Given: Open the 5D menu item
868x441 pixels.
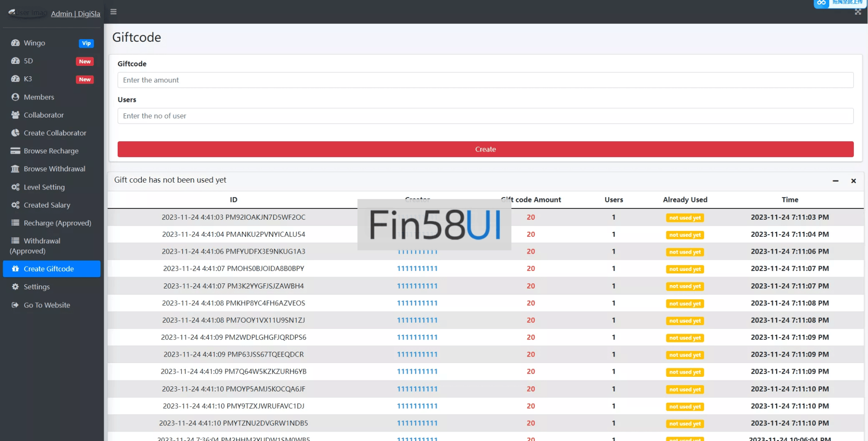Looking at the screenshot, I should point(28,61).
